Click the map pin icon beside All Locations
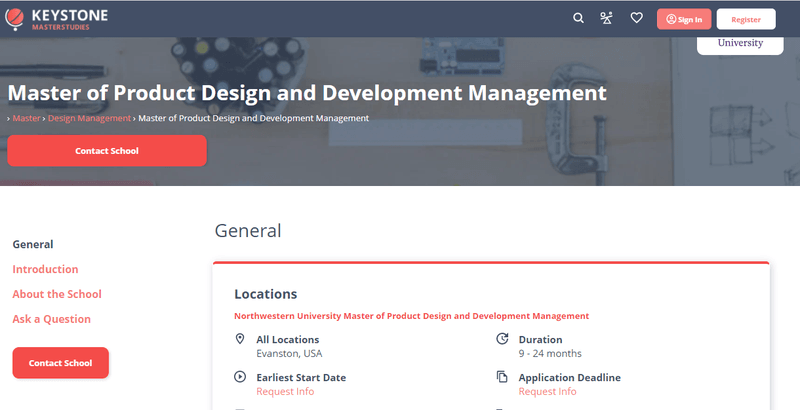The width and height of the screenshot is (800, 410). coord(240,339)
